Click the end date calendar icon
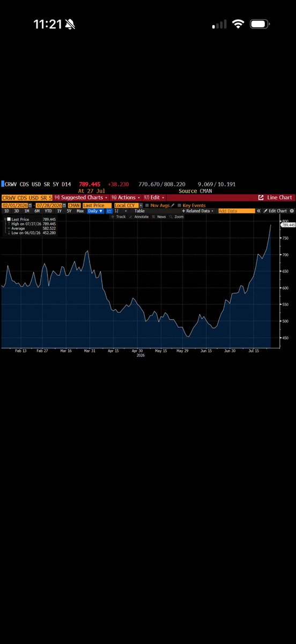 (x=64, y=205)
